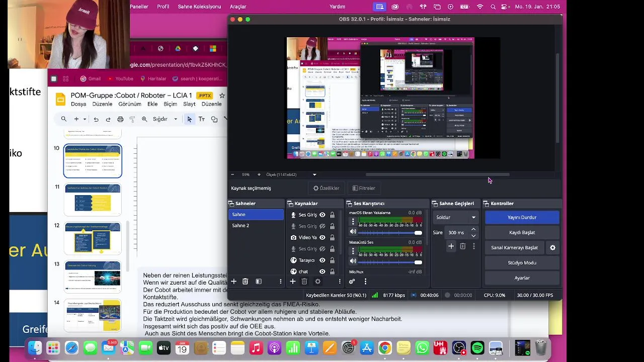Increase transition Süre with up arrow
644x362 pixels.
[473, 230]
